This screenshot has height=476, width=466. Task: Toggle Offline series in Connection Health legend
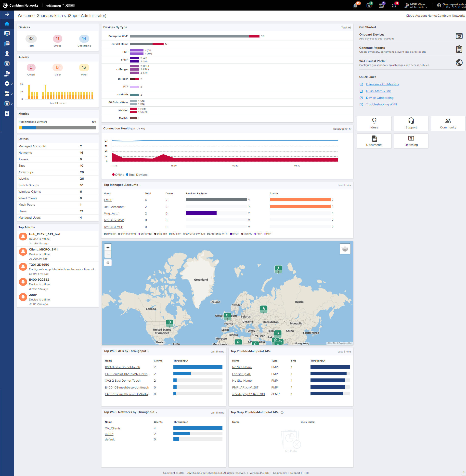(x=118, y=175)
